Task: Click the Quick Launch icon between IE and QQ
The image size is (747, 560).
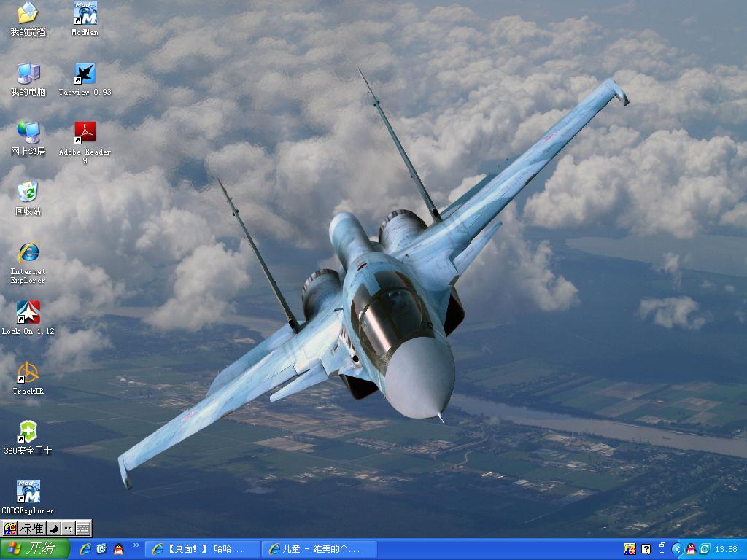Action: click(101, 549)
